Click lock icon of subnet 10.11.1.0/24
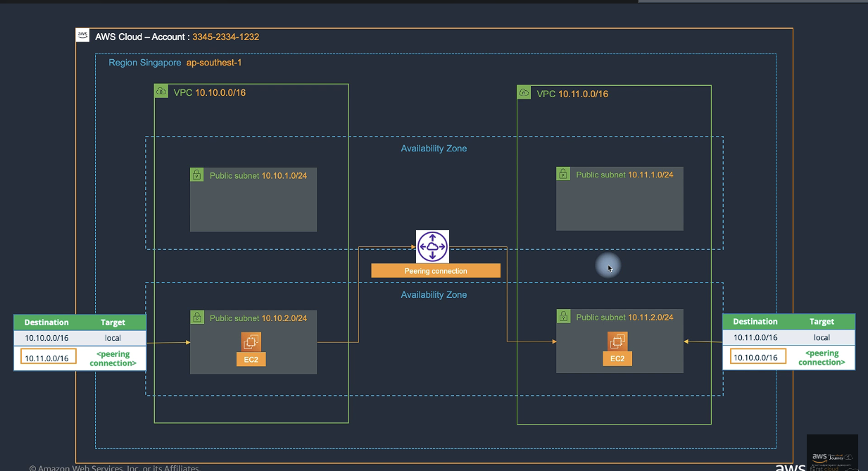This screenshot has width=868, height=471. point(563,174)
